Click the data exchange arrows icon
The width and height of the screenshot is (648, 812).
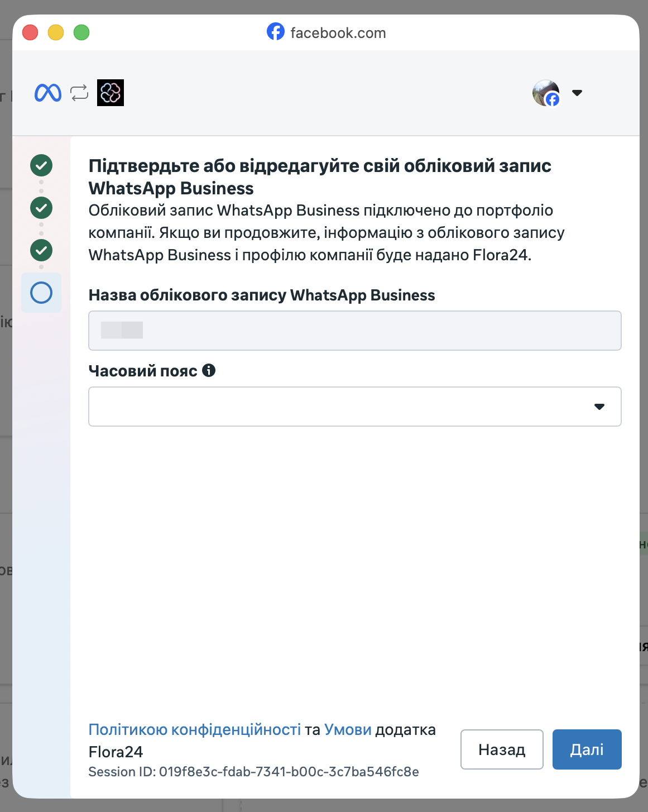(79, 93)
